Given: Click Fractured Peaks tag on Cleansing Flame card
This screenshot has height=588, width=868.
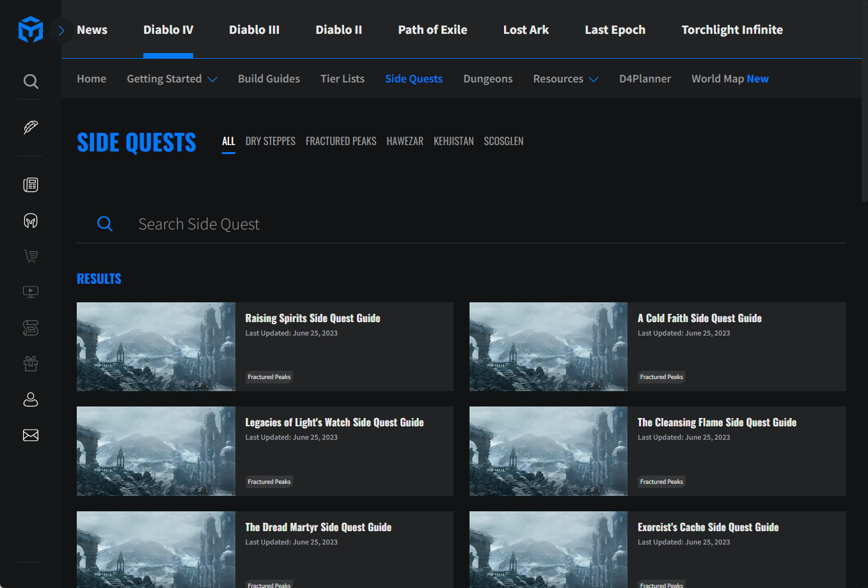Looking at the screenshot, I should [661, 482].
